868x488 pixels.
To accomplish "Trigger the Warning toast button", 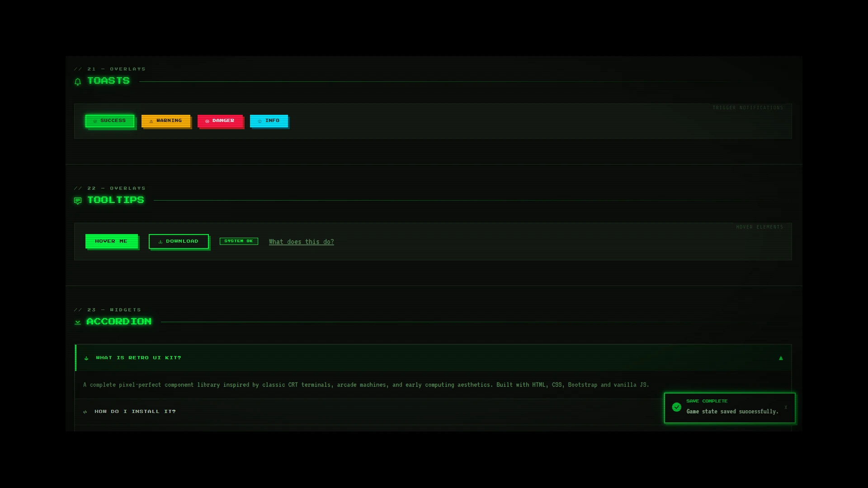I will 166,121.
